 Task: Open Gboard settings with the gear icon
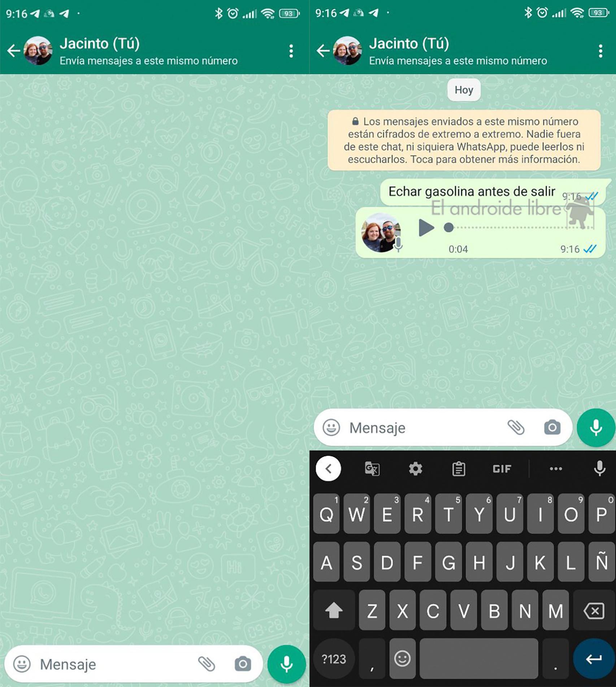(x=415, y=468)
